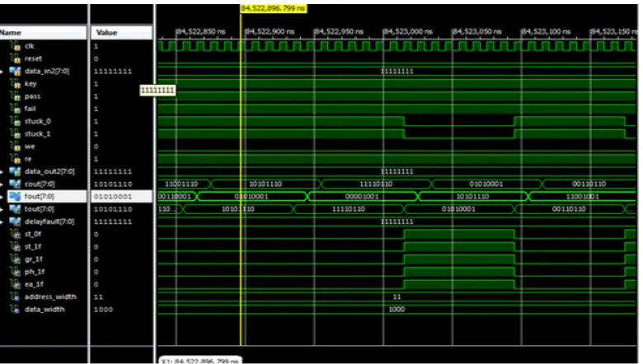Select the stuck_0 signal icon

[x=16, y=122]
